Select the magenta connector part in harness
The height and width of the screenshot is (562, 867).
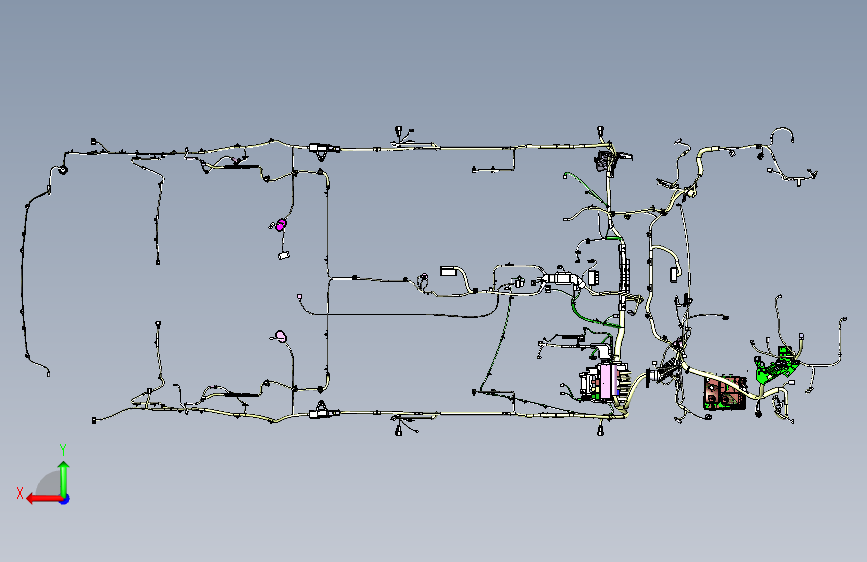pyautogui.click(x=281, y=225)
